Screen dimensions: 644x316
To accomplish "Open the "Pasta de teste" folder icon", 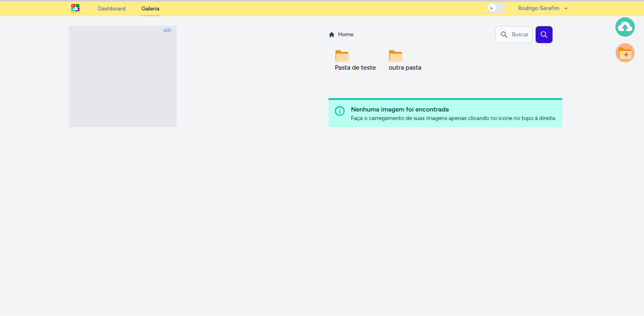I will coord(342,56).
